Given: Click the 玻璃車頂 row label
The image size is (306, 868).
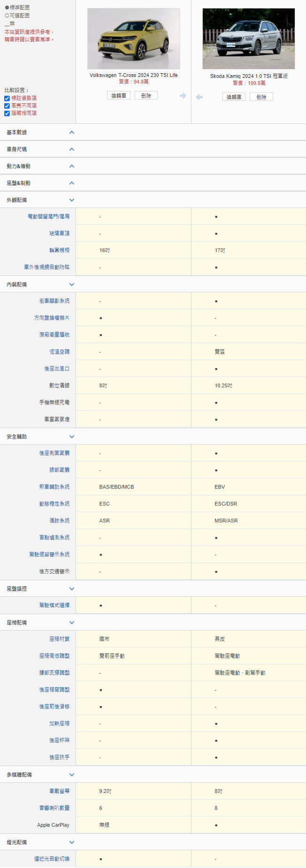Looking at the screenshot, I should [60, 233].
